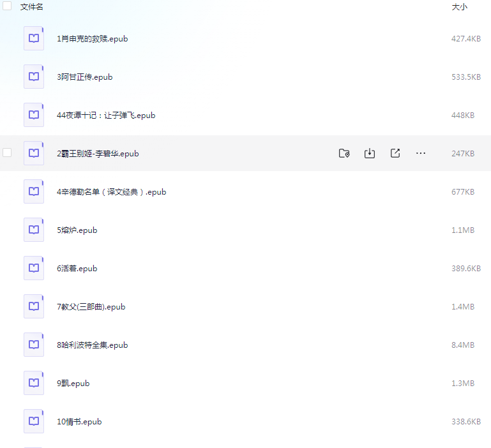The image size is (491, 448).
Task: Click the 427.4KB size of 肖申克的救赎
Action: click(x=465, y=39)
